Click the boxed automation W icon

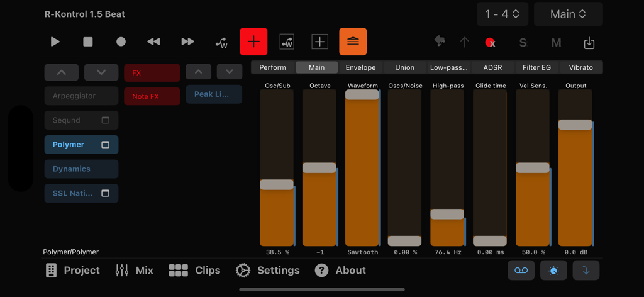(287, 42)
